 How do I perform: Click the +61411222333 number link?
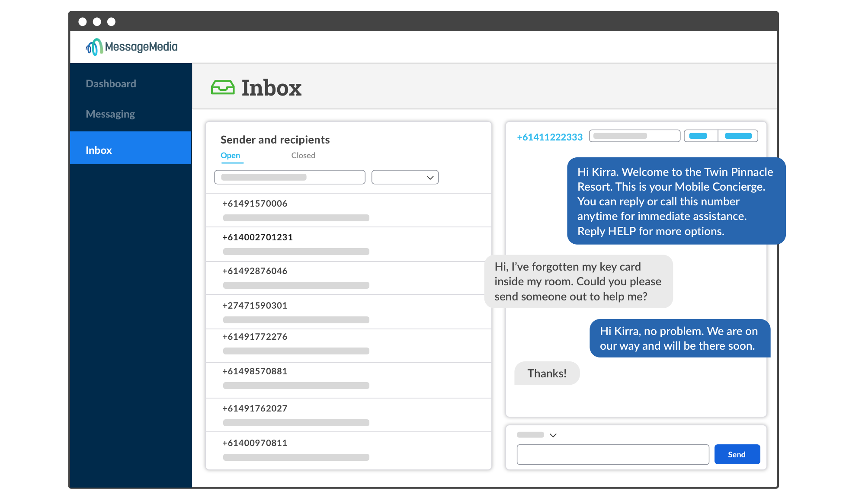(550, 137)
